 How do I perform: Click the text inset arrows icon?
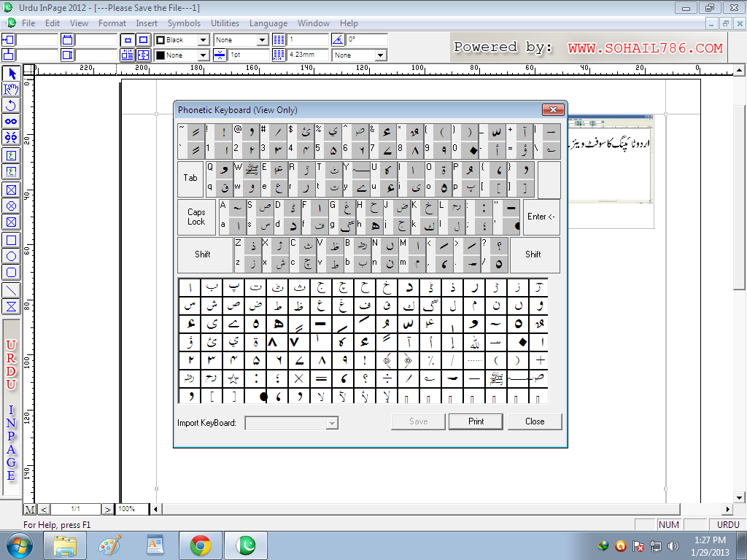(x=144, y=55)
